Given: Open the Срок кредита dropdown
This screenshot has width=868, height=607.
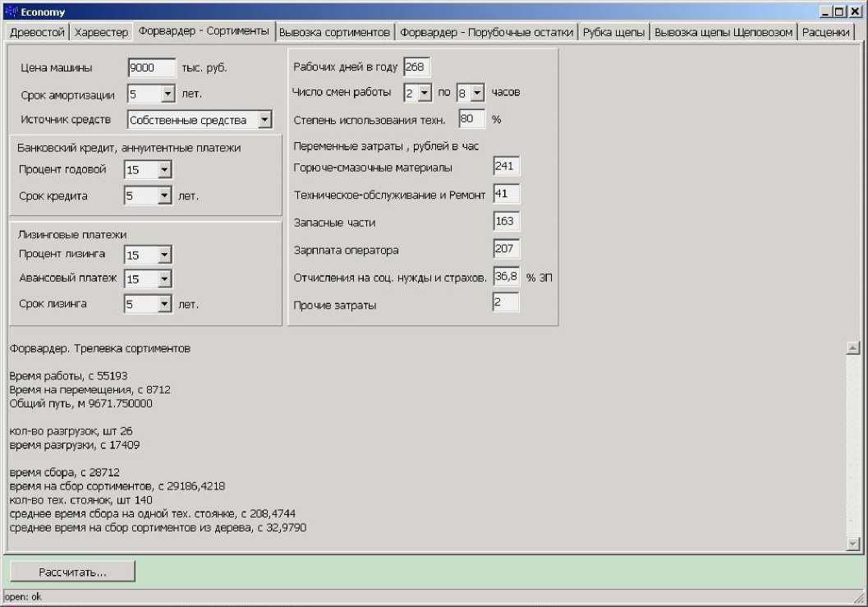Looking at the screenshot, I should [164, 196].
